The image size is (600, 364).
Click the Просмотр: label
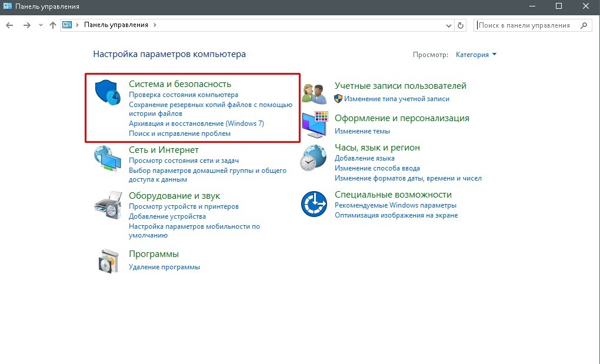pyautogui.click(x=430, y=55)
